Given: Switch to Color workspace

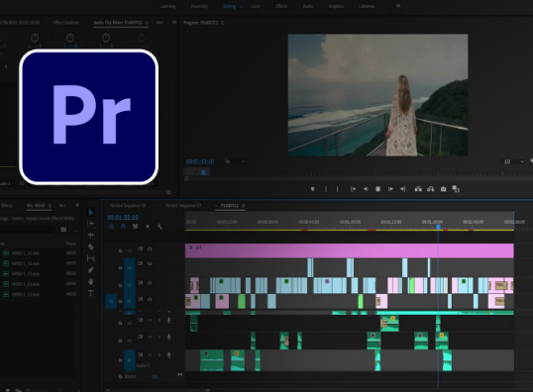Looking at the screenshot, I should 256,6.
